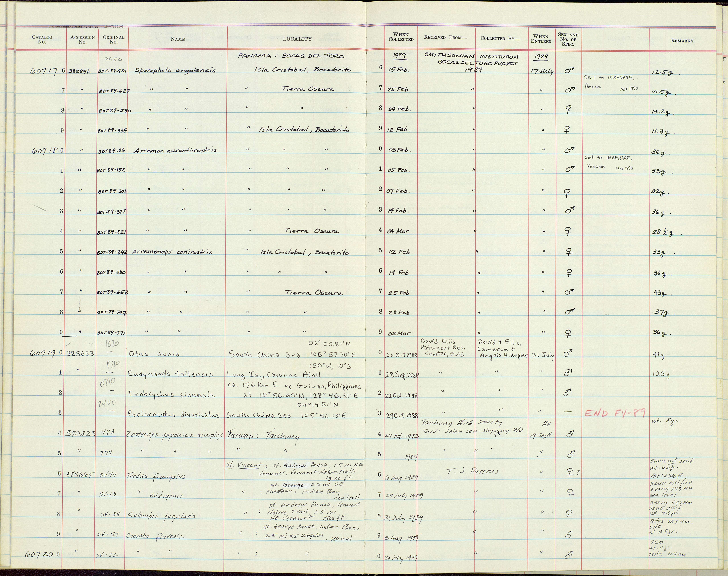This screenshot has height=576, width=728.
Task: Click collected date "04 Mar"
Action: (x=398, y=231)
